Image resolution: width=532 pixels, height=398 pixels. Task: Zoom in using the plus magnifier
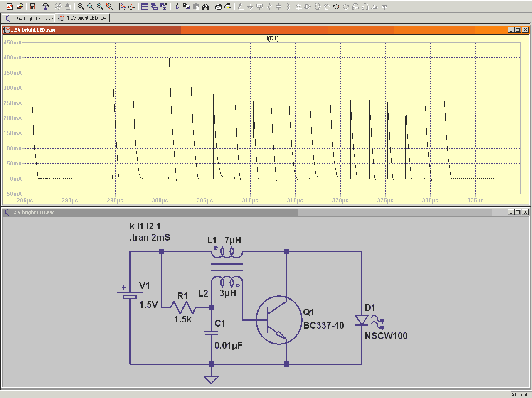coord(81,7)
